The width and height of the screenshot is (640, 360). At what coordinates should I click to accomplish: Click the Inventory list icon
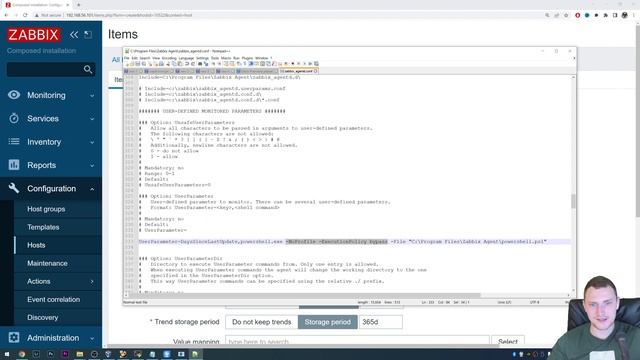point(13,142)
